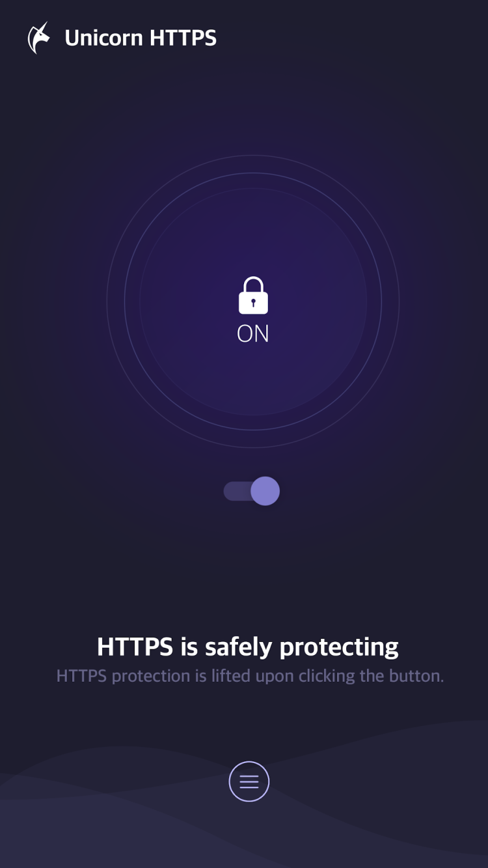
Task: Tap the unicorn head beside app title
Action: click(x=38, y=38)
